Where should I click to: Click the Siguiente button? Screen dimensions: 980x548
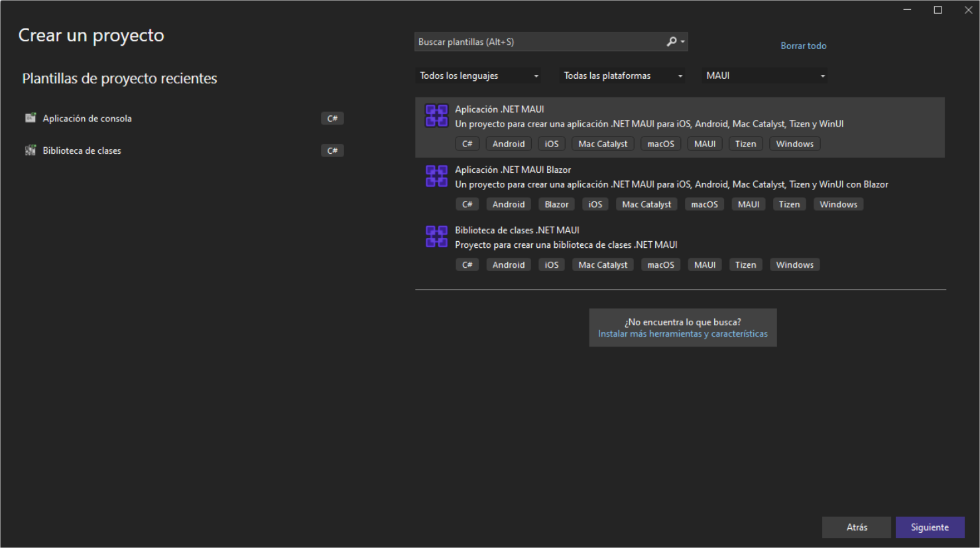930,527
